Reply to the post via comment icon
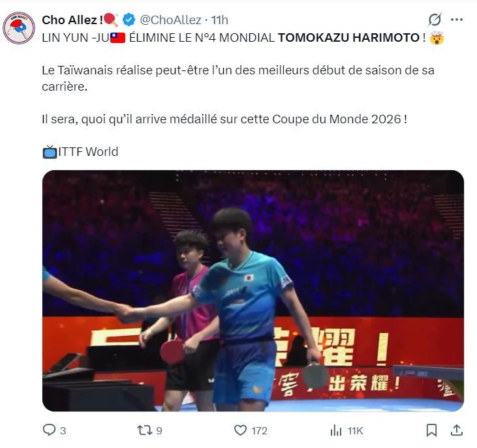This screenshot has width=477, height=448. pos(49,430)
